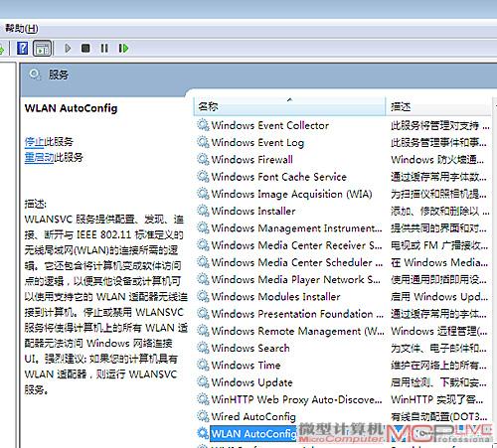The image size is (497, 448).
Task: Click the Pause Service toolbar icon
Action: [104, 49]
